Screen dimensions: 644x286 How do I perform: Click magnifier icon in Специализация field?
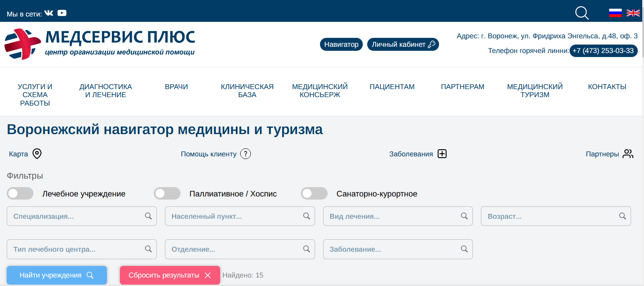click(x=148, y=216)
